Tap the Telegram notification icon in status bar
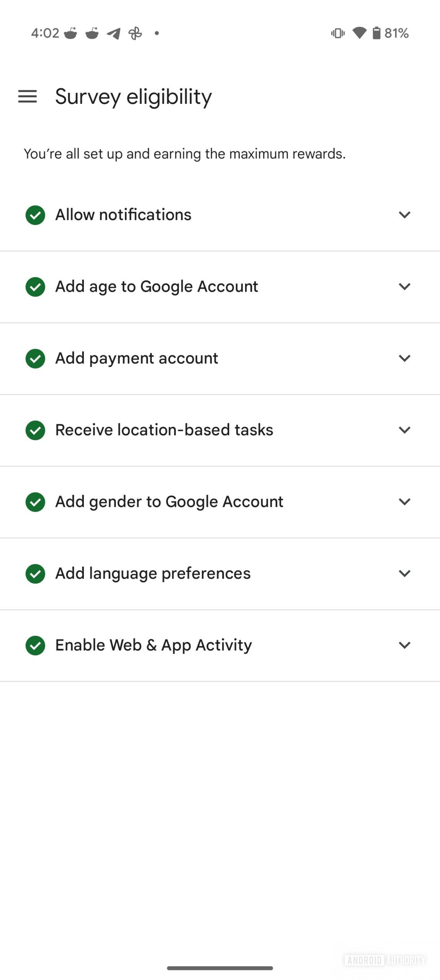440x980 pixels. 114,34
